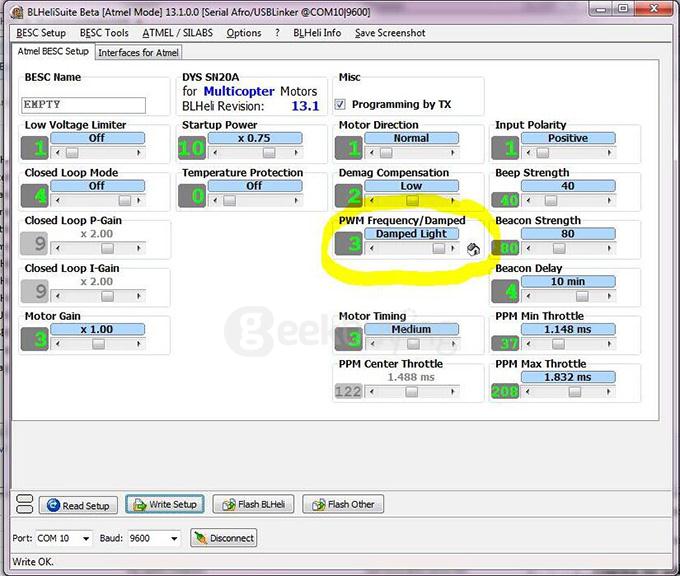Decrease PWM Frequency/Damped with left arrow
The height and width of the screenshot is (576, 680).
tap(372, 248)
